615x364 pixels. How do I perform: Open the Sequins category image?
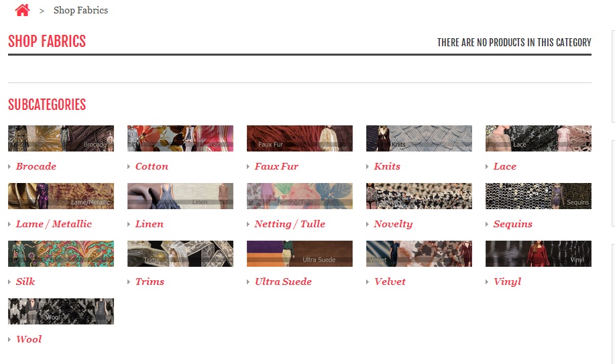(x=539, y=196)
